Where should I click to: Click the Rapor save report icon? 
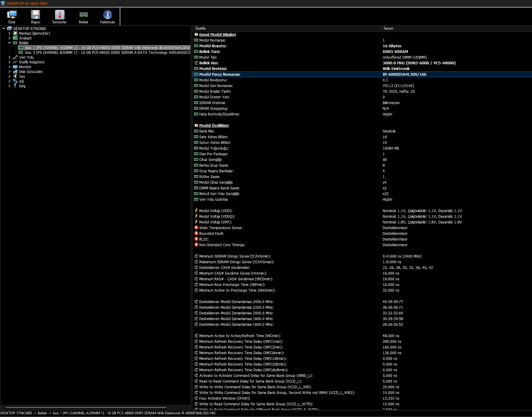tap(36, 15)
